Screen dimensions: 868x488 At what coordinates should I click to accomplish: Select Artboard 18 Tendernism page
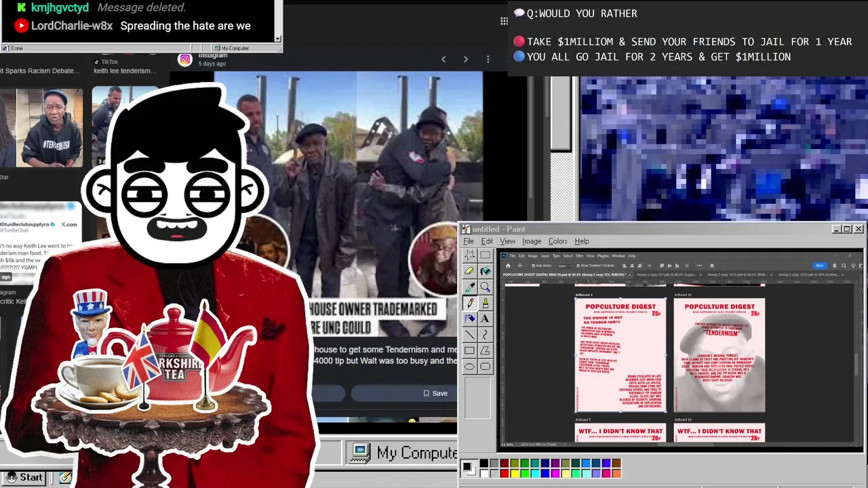[x=719, y=354]
